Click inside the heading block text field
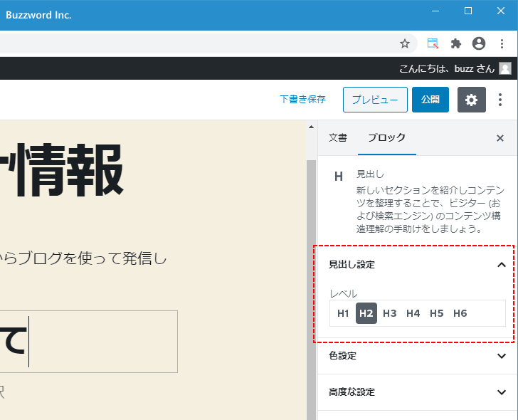 88,342
